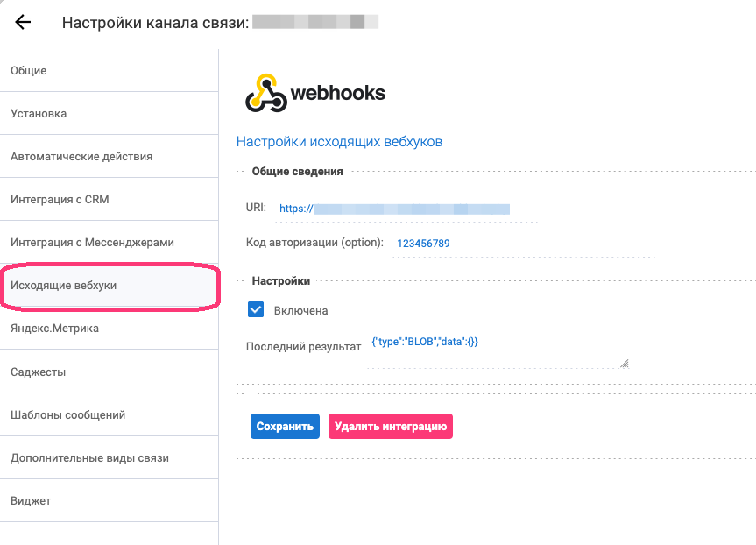Open the Яндекс.Метрика section
This screenshot has height=545, width=756.
tap(54, 329)
